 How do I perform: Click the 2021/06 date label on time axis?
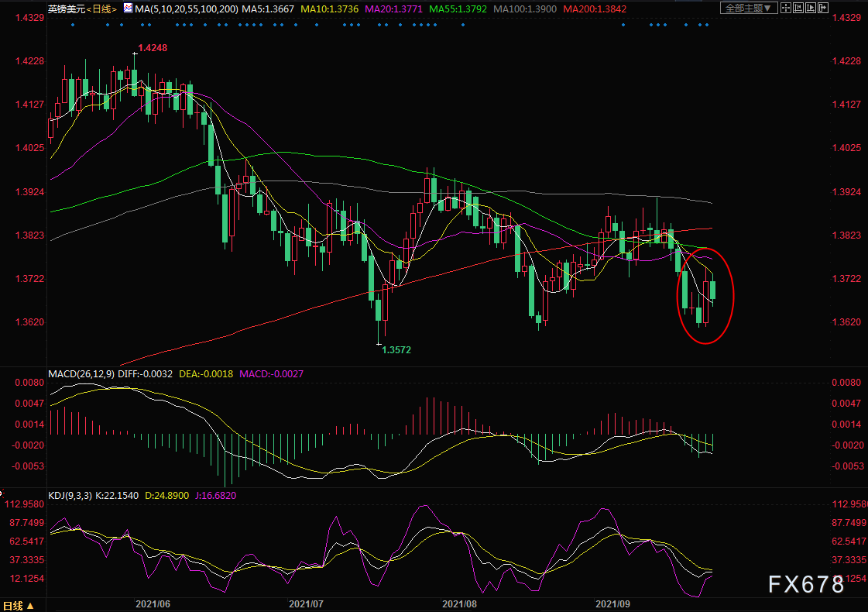click(153, 603)
